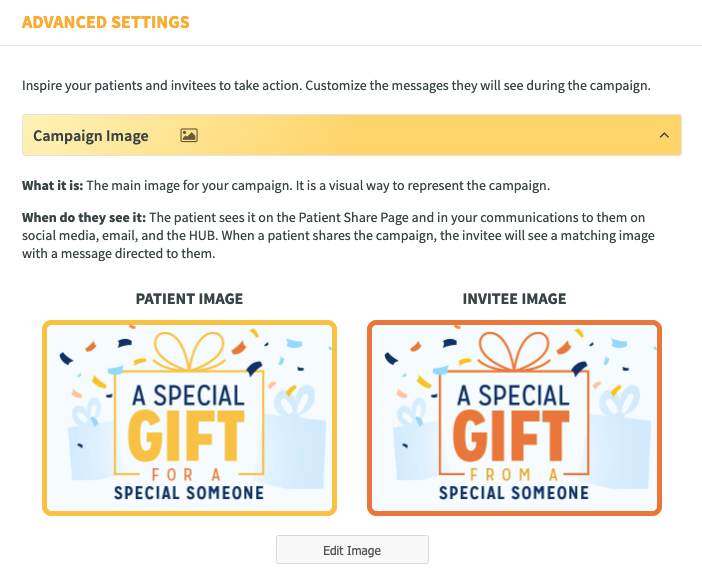Click the 'Inspire your patients' intro sentence
The width and height of the screenshot is (702, 584).
pyautogui.click(x=336, y=85)
